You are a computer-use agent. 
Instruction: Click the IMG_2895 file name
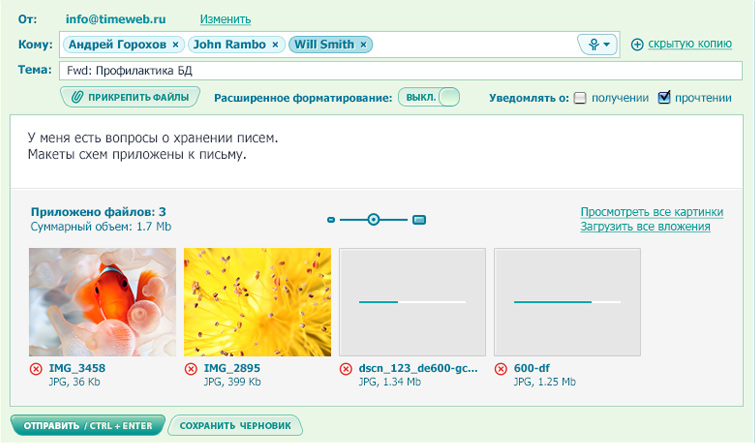pos(232,368)
